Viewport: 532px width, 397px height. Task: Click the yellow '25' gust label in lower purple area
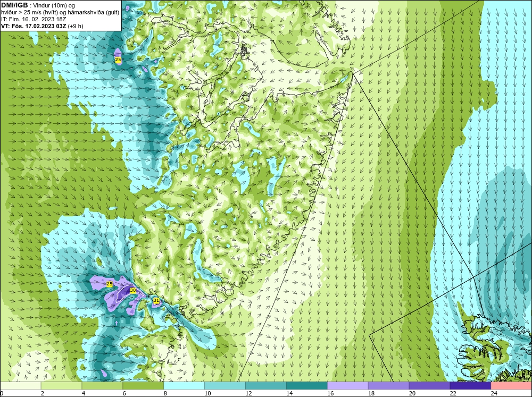click(109, 284)
